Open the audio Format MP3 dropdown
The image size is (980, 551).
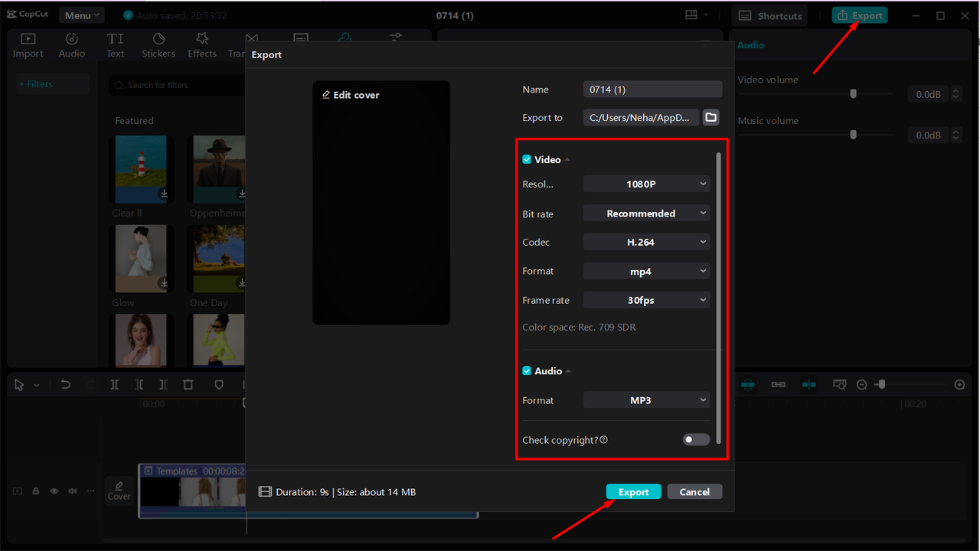[646, 400]
